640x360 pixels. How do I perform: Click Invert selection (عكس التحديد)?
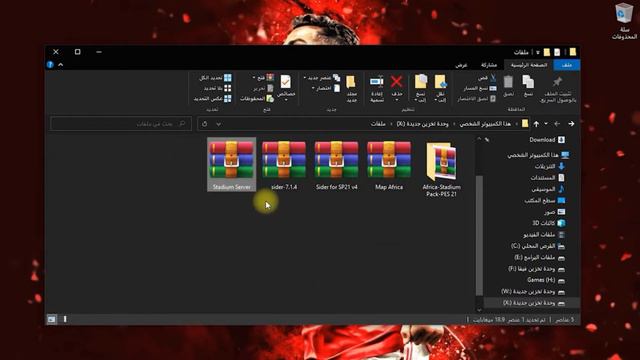(212, 99)
